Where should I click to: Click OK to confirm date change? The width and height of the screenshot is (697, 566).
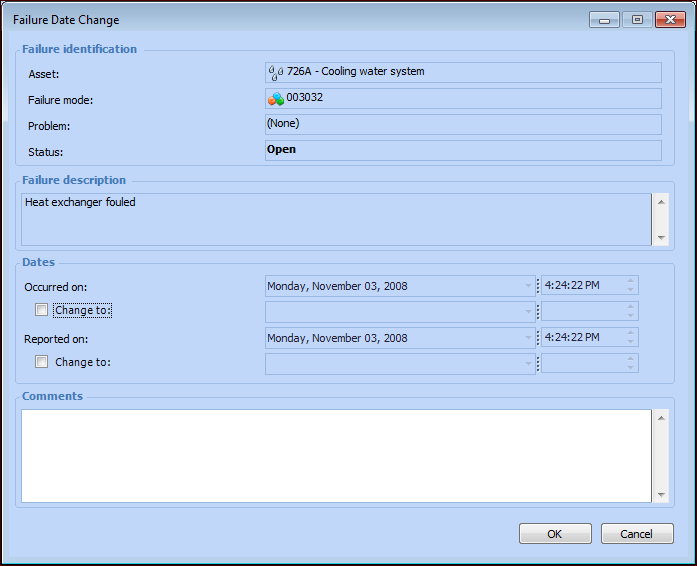point(555,534)
